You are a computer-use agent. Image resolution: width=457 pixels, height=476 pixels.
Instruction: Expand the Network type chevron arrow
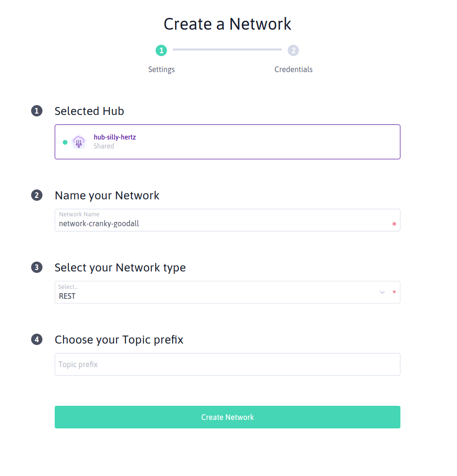click(x=382, y=293)
